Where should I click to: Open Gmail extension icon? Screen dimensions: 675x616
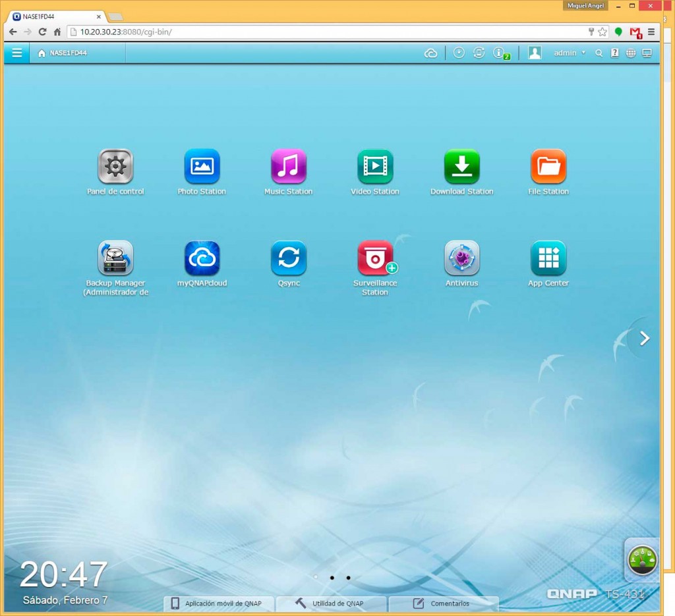coord(635,32)
